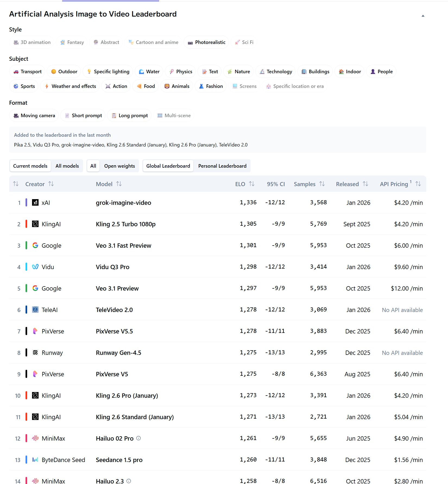Toggle the Photorealistic style filter
This screenshot has height=484, width=448.
click(206, 42)
